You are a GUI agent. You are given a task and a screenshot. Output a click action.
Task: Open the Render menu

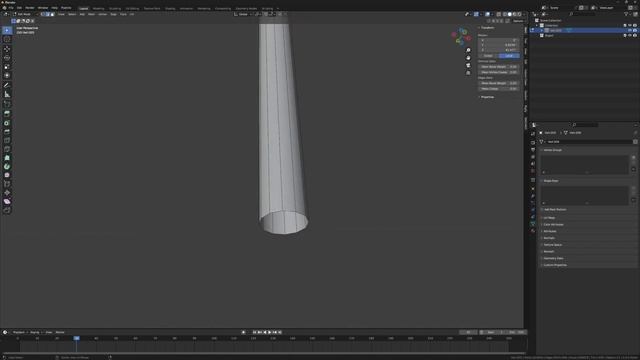click(30, 8)
